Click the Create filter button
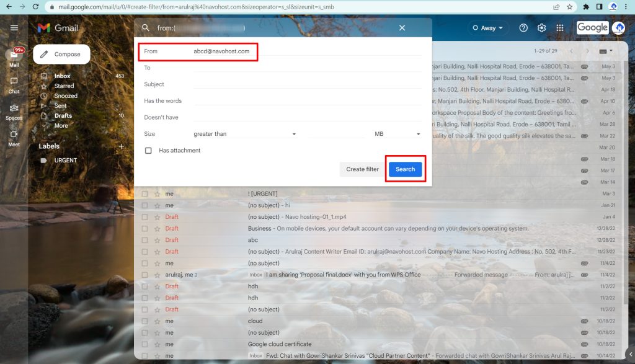 [362, 169]
